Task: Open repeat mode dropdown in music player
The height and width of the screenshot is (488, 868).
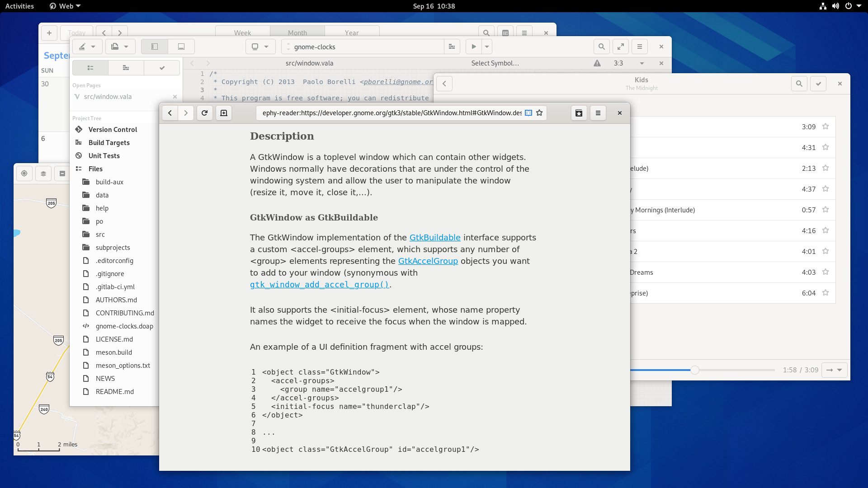Action: [x=834, y=370]
